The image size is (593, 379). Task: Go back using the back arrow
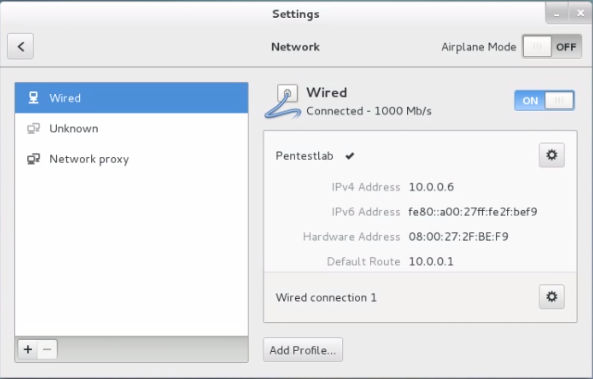(20, 47)
